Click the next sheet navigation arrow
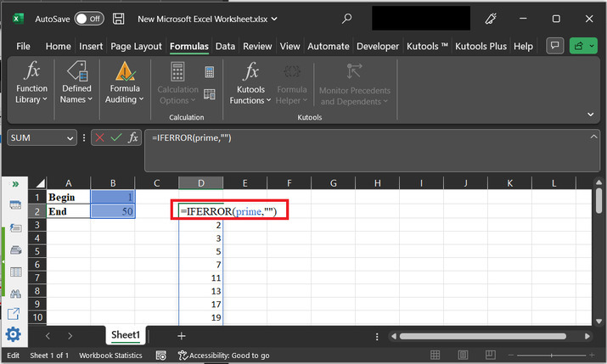Screen dimensions: 607x364 [x=70, y=336]
